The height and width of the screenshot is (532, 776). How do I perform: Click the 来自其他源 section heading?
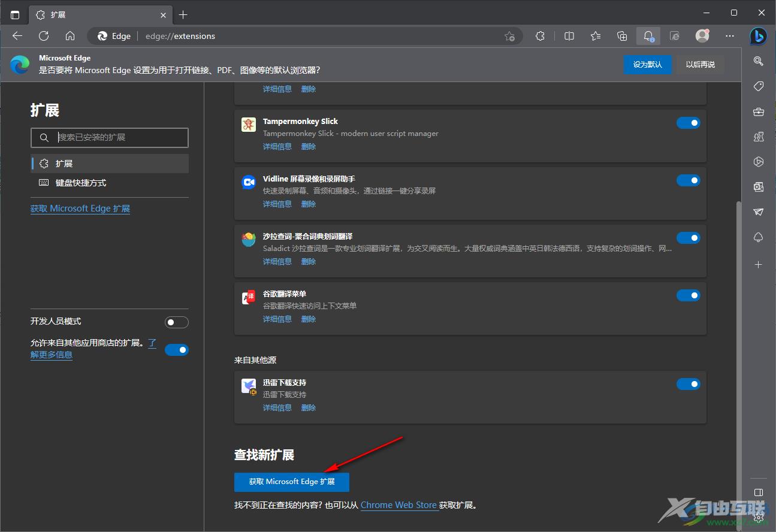[255, 360]
